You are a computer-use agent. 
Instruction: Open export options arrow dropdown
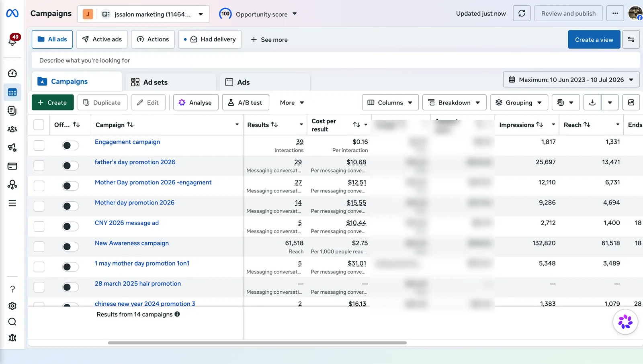[610, 102]
